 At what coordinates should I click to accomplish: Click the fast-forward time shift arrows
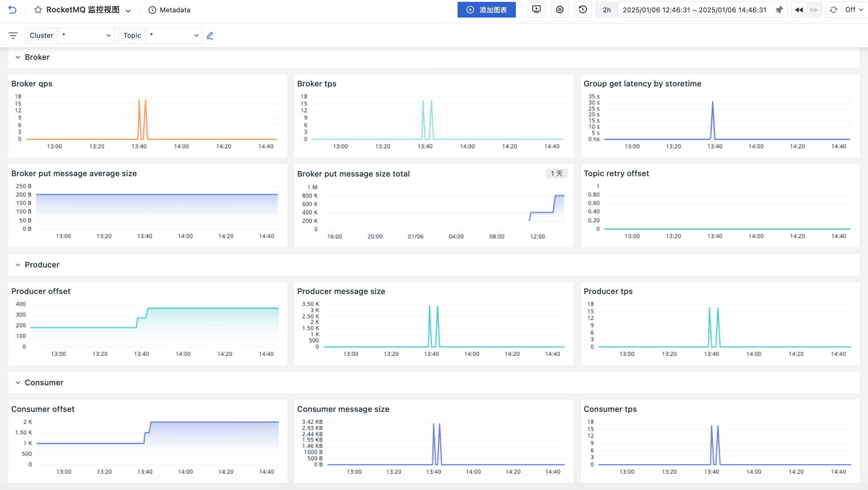tap(814, 10)
